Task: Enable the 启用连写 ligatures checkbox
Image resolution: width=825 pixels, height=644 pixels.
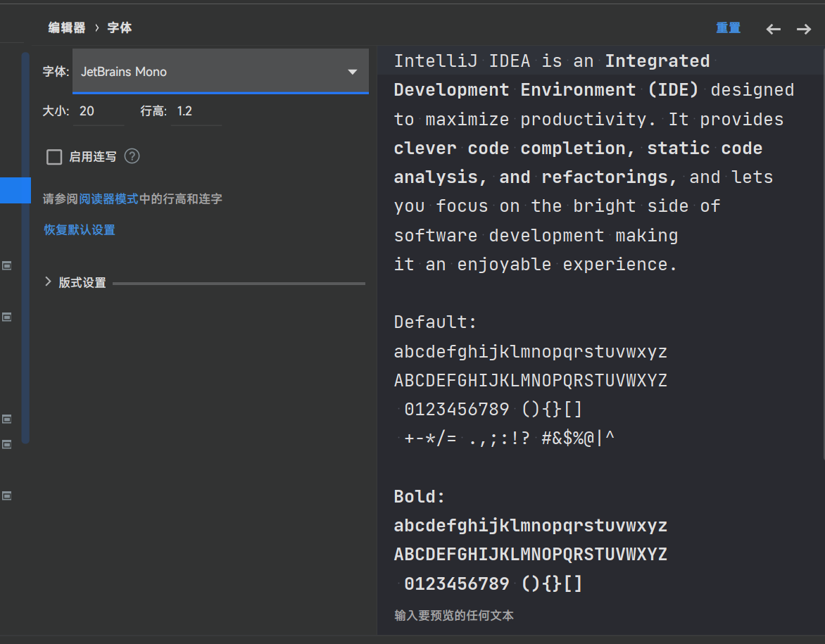Action: pos(54,157)
